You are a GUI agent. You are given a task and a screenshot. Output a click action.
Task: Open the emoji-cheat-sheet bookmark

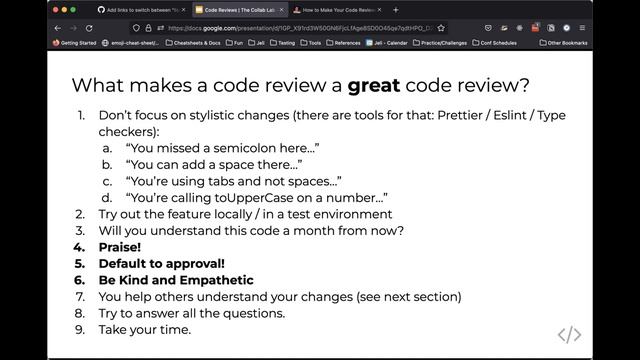[130, 43]
